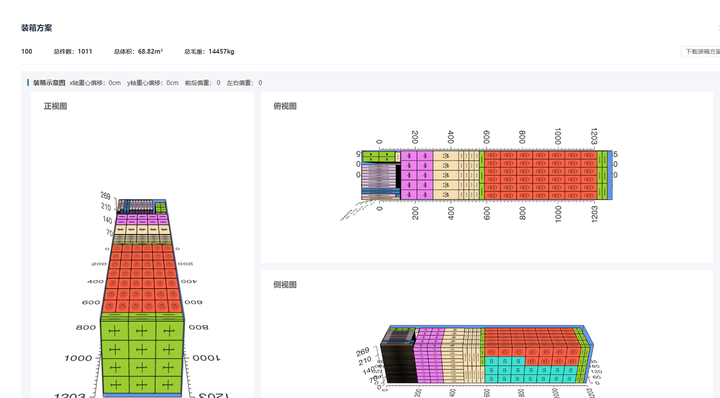Open the 正视图 front view 3D diagram
This screenshot has width=720, height=398.
click(x=142, y=294)
